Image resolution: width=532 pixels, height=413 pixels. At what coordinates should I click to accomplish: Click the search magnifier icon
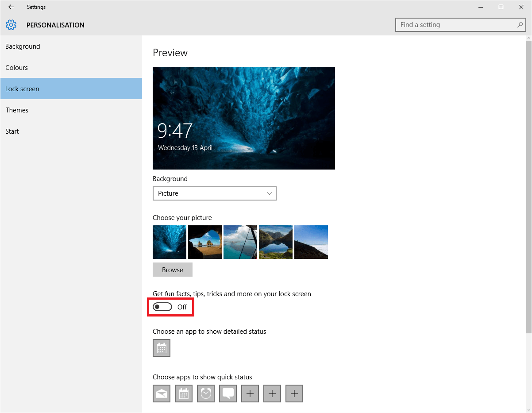point(520,25)
